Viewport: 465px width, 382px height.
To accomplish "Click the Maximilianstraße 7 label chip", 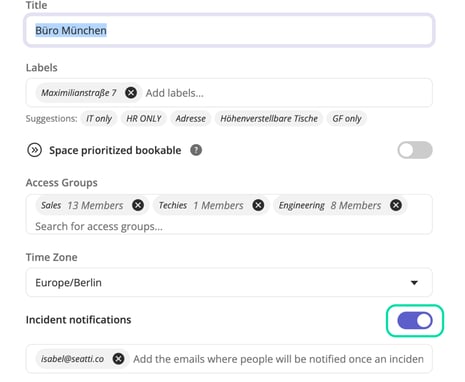I will pos(88,92).
